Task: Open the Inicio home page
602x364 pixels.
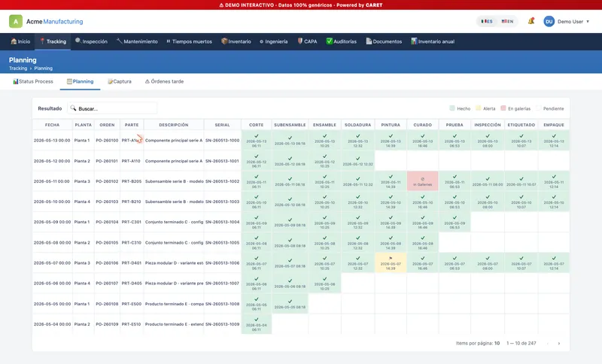Action: pyautogui.click(x=21, y=41)
